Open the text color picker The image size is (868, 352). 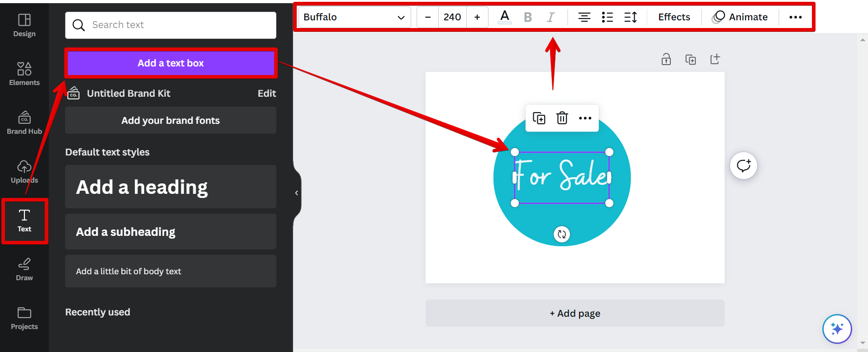coord(504,17)
